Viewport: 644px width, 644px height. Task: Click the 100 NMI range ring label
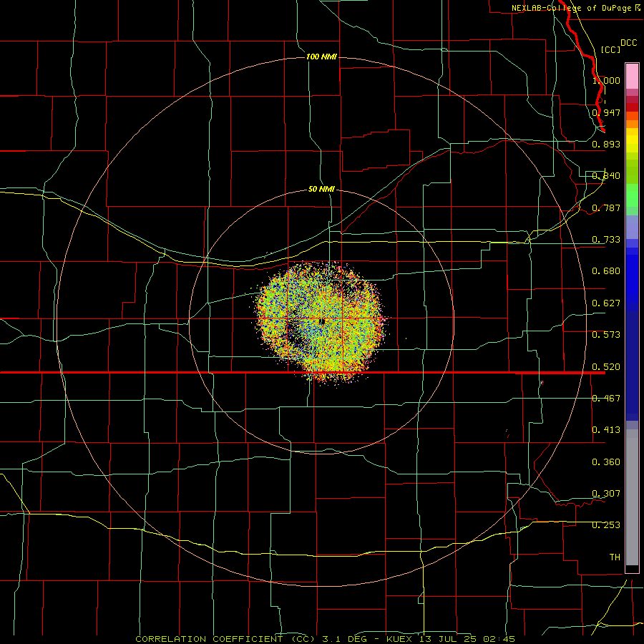pos(321,57)
